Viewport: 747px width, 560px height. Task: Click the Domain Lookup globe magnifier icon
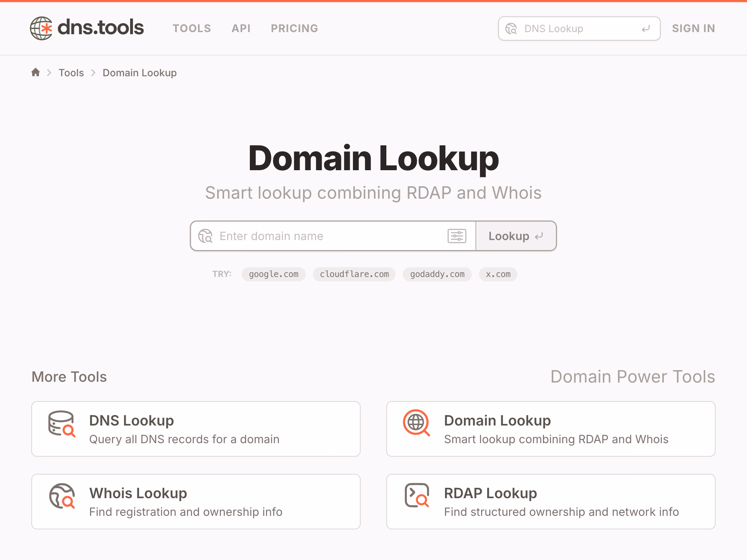click(x=416, y=423)
